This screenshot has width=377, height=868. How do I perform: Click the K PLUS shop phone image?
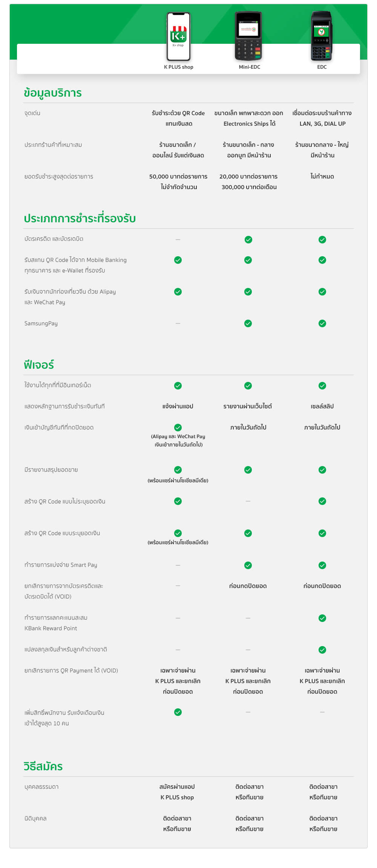[179, 37]
